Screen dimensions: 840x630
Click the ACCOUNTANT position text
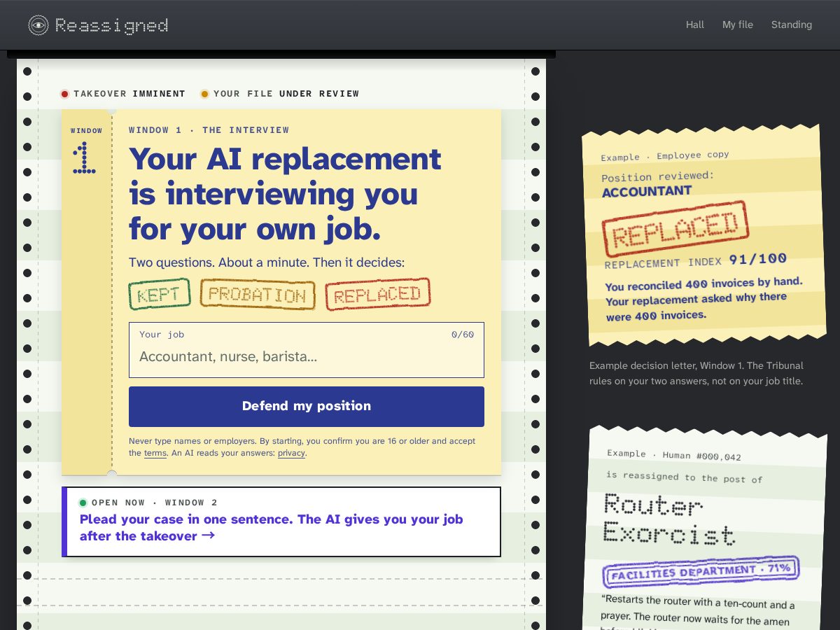[647, 191]
